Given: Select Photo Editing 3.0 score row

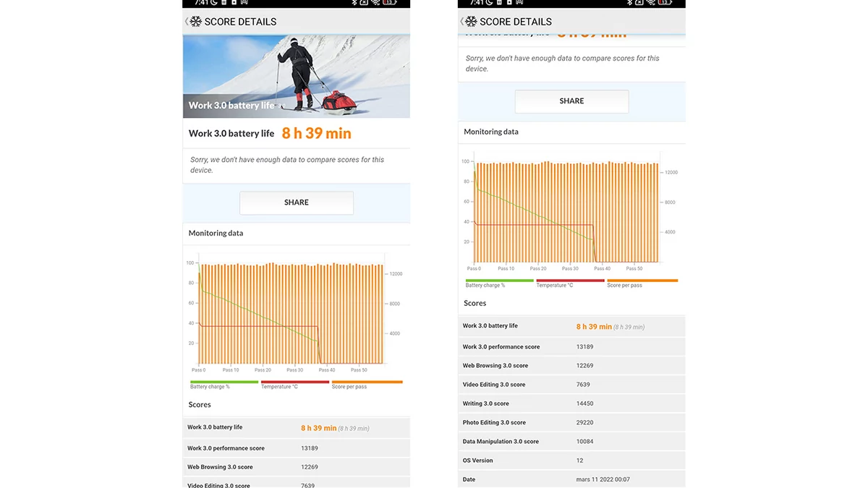Looking at the screenshot, I should [571, 422].
